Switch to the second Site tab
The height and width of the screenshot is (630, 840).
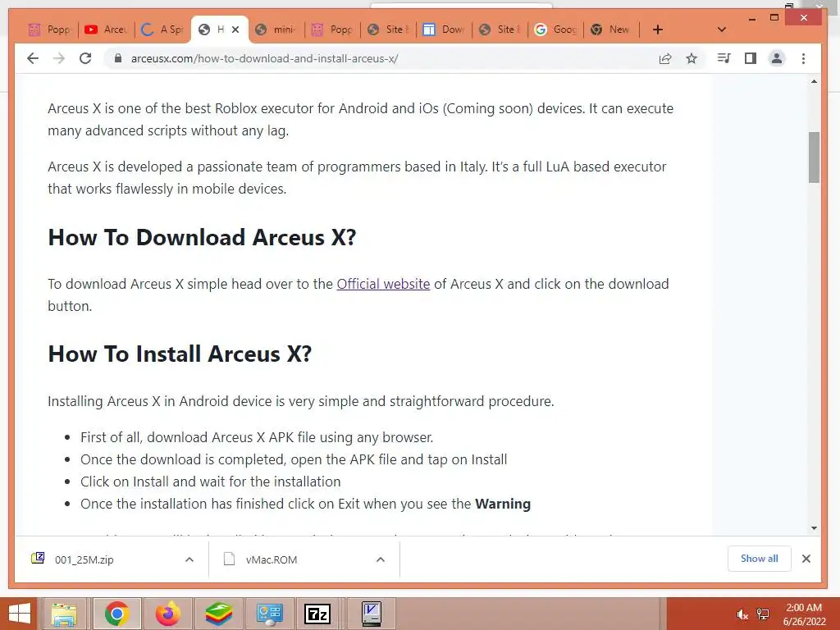click(x=500, y=30)
